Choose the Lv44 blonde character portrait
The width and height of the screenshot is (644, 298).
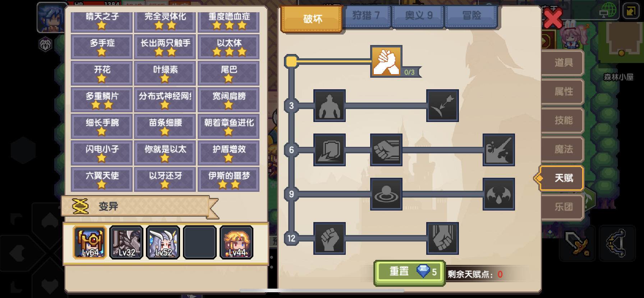click(236, 243)
